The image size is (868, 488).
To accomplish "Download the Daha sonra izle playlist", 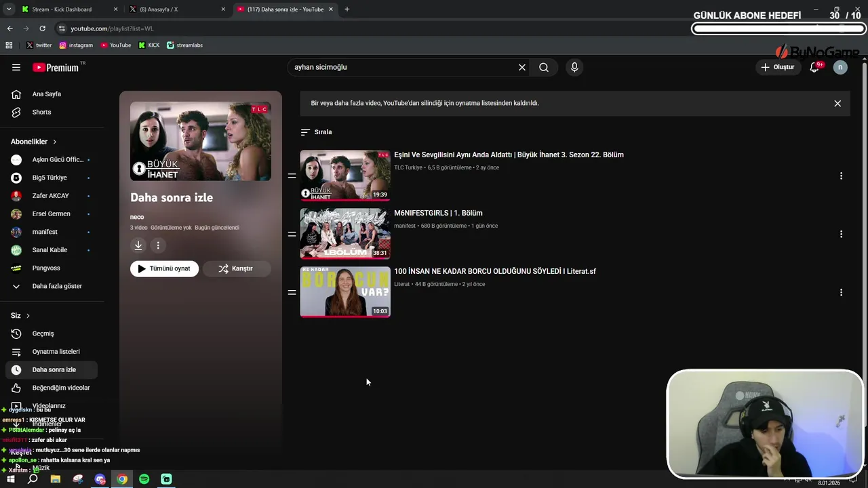I will point(138,245).
